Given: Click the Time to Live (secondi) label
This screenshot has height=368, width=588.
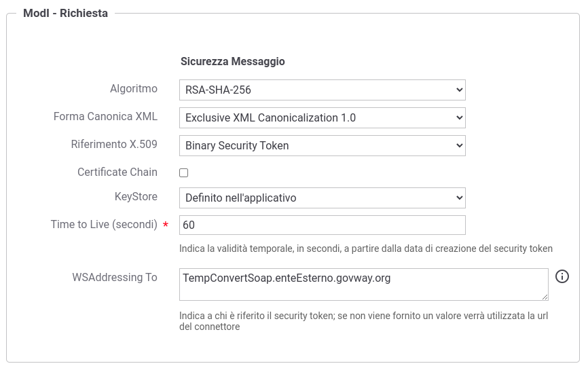Looking at the screenshot, I should pyautogui.click(x=104, y=224).
